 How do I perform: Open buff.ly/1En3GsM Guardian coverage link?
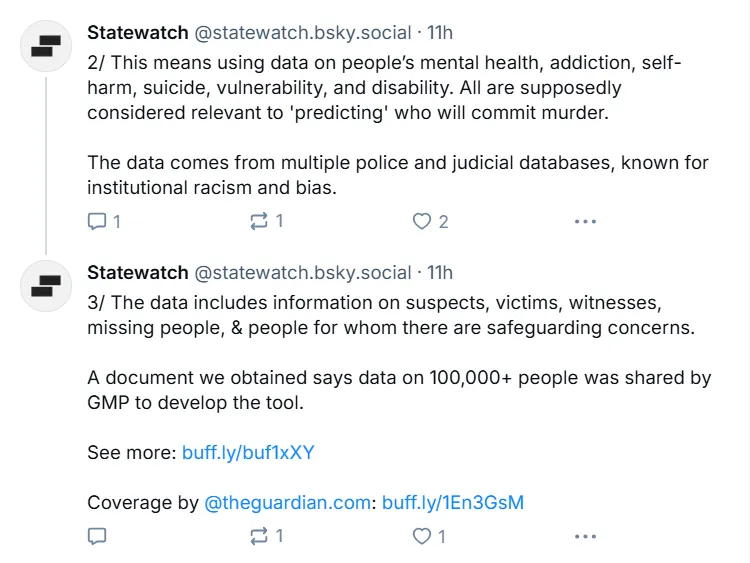click(x=453, y=503)
